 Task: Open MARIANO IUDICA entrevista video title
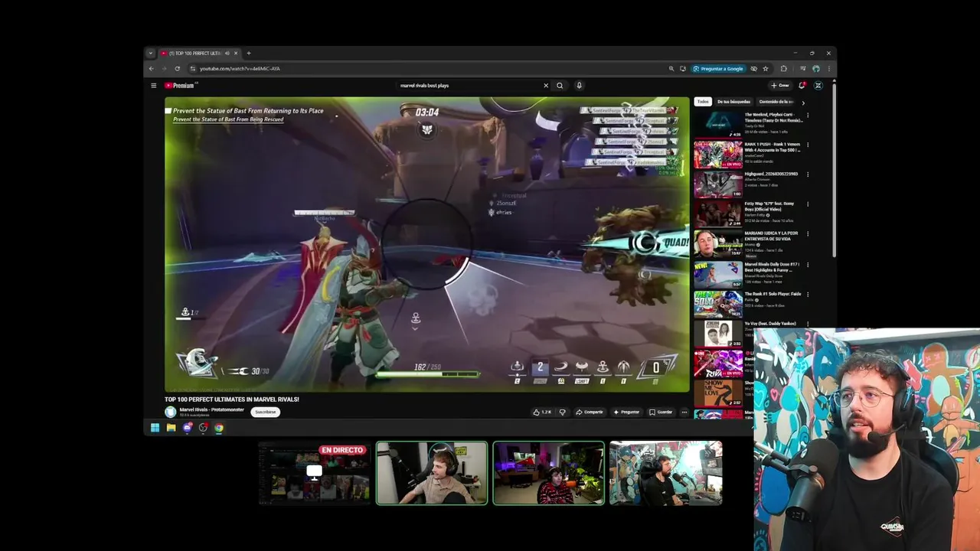[772, 236]
